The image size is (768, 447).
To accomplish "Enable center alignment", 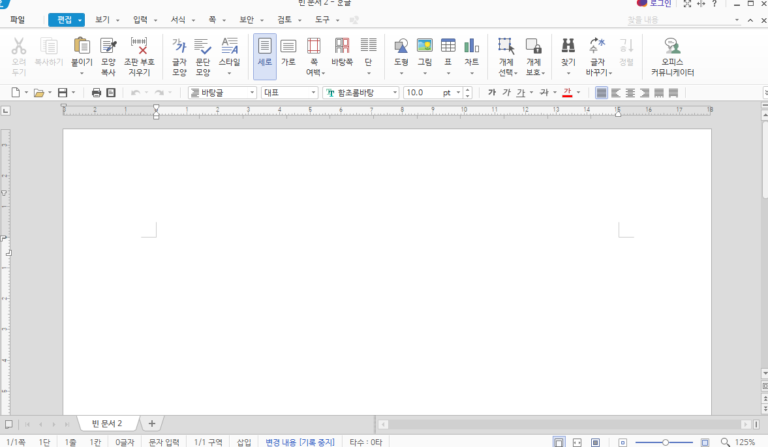I will pyautogui.click(x=630, y=93).
